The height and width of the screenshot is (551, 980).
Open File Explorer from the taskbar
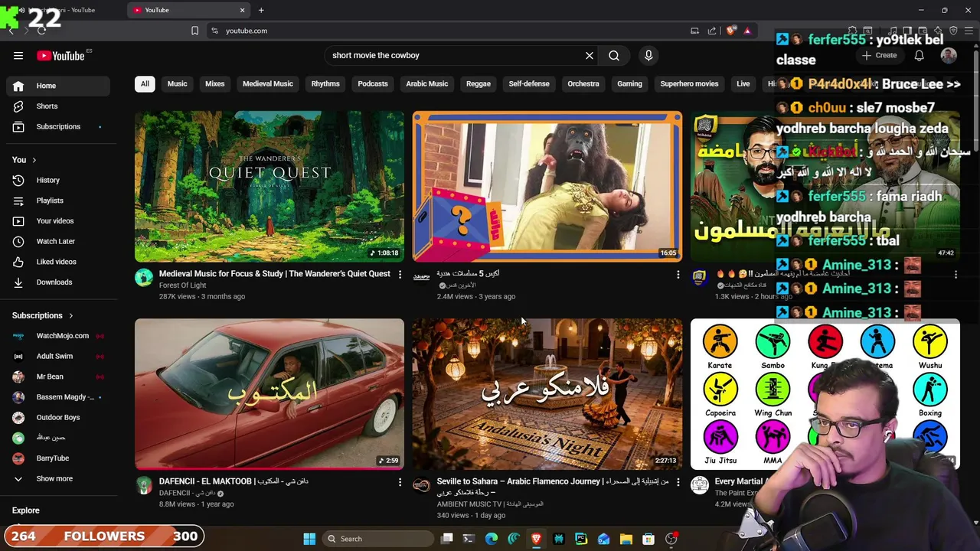coord(626,539)
